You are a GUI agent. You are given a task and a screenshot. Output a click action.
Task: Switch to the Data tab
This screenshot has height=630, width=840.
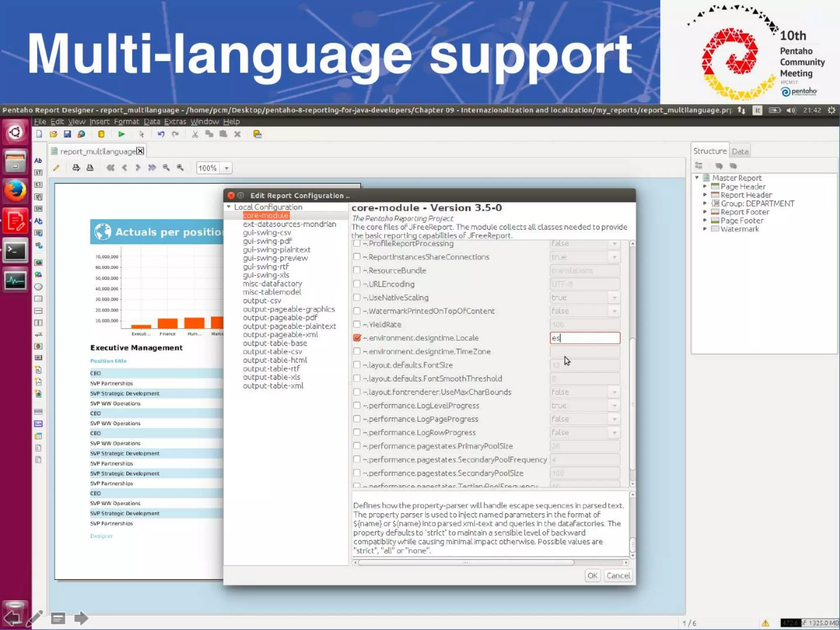pos(740,151)
